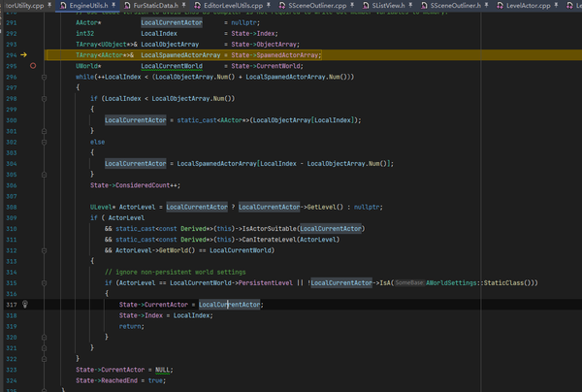582x392 pixels.
Task: Collapse the while loop block at line 297
Action: point(43,76)
